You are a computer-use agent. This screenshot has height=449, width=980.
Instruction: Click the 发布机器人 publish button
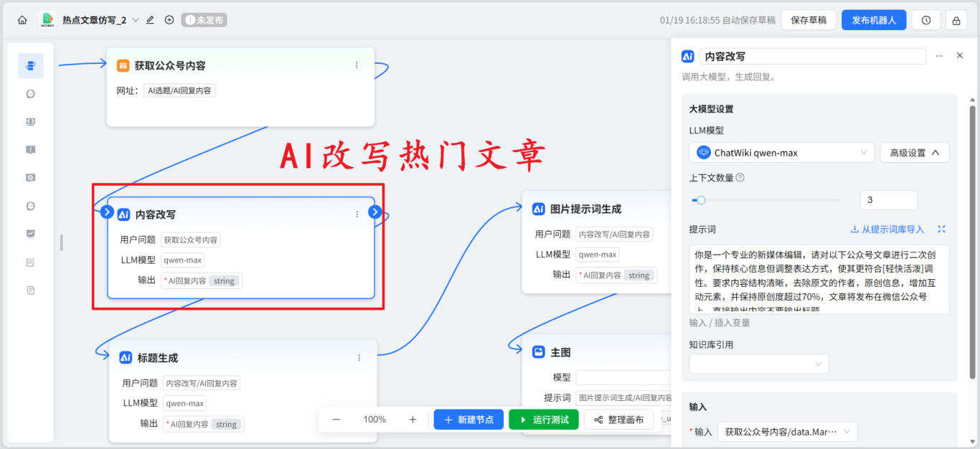click(874, 19)
